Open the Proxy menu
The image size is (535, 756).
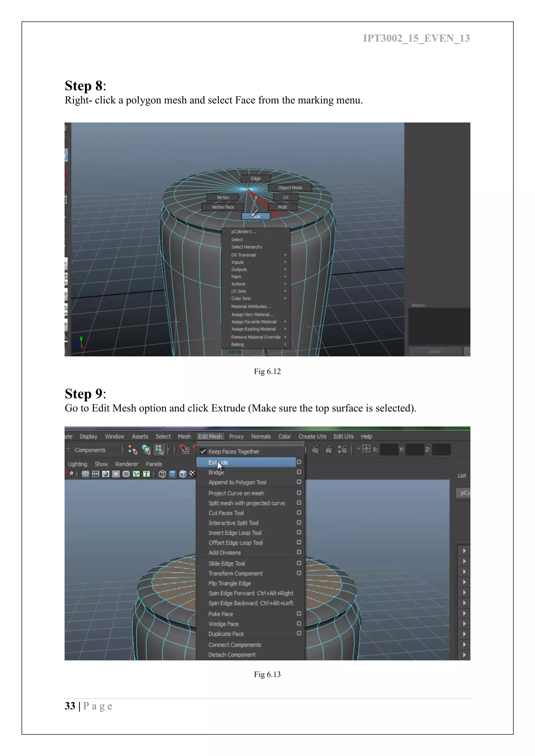236,436
